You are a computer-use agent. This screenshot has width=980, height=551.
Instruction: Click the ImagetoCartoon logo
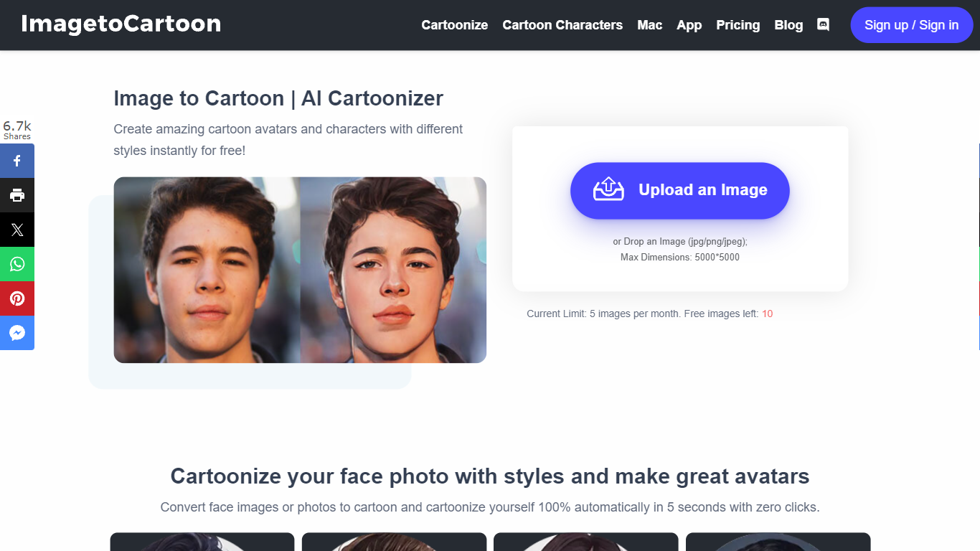point(121,24)
